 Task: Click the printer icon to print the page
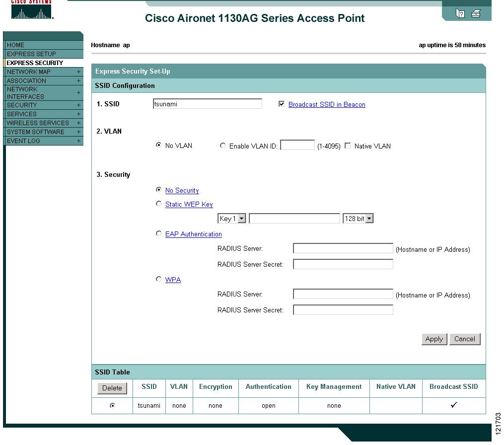point(476,12)
